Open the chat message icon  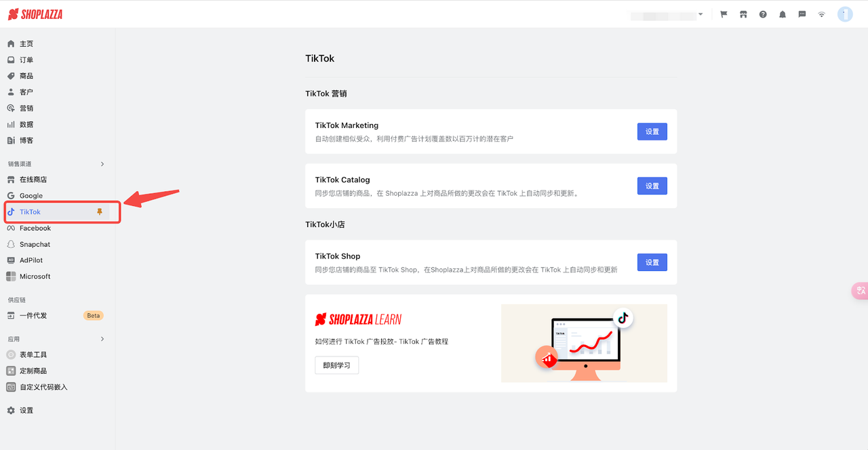click(802, 14)
